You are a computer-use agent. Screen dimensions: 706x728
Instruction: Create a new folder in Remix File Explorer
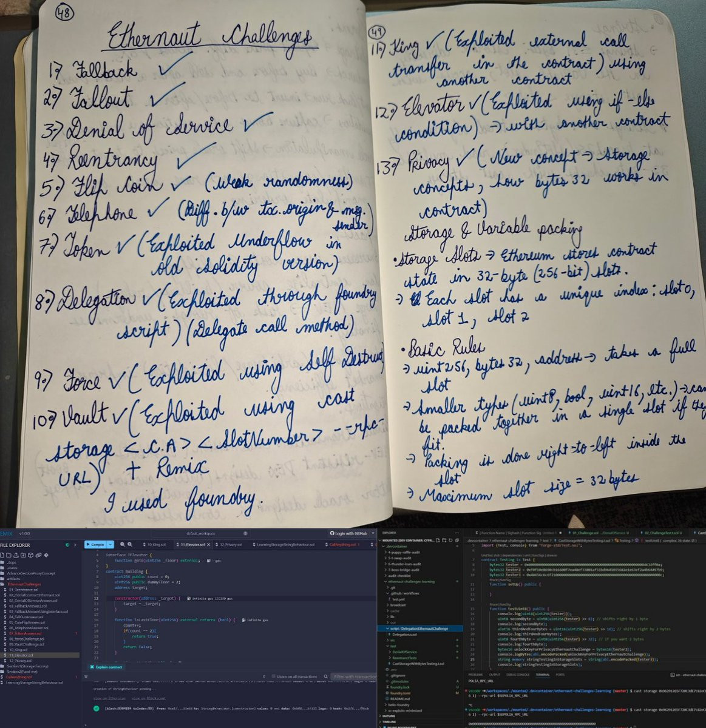[8, 555]
